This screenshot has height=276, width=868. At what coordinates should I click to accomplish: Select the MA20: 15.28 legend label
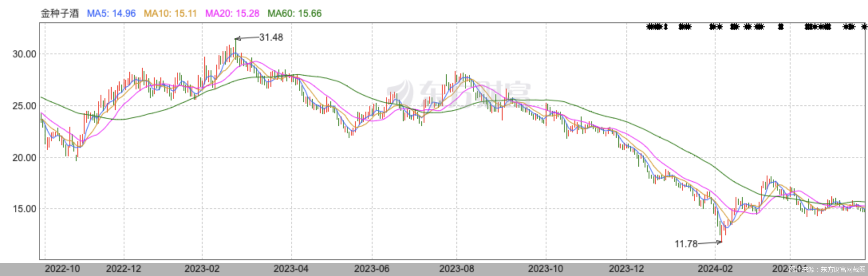232,14
